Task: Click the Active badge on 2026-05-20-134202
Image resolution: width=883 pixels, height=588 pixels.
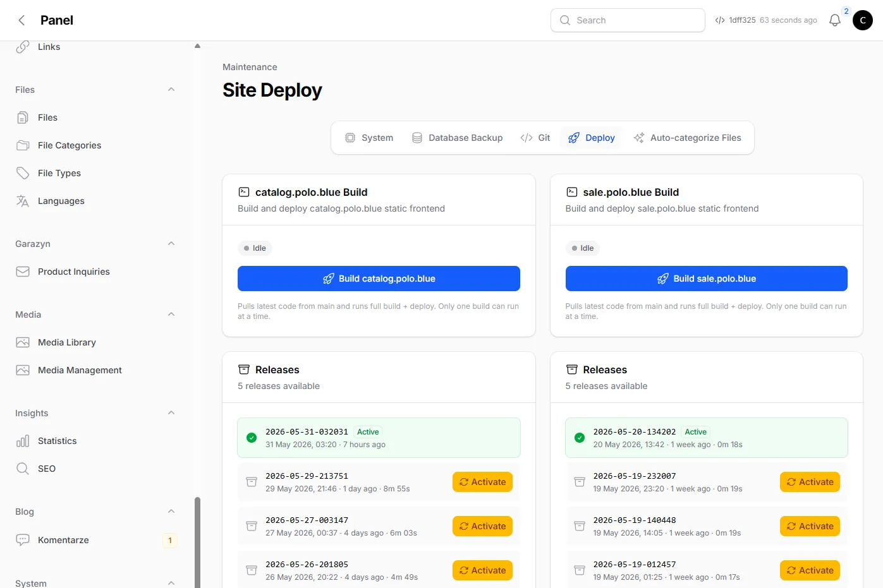Action: click(696, 432)
